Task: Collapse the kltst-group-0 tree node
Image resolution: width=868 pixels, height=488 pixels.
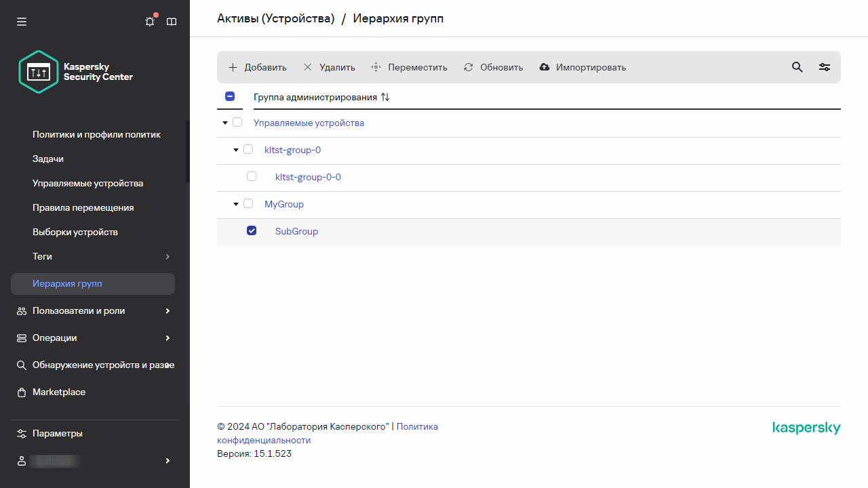Action: tap(236, 150)
